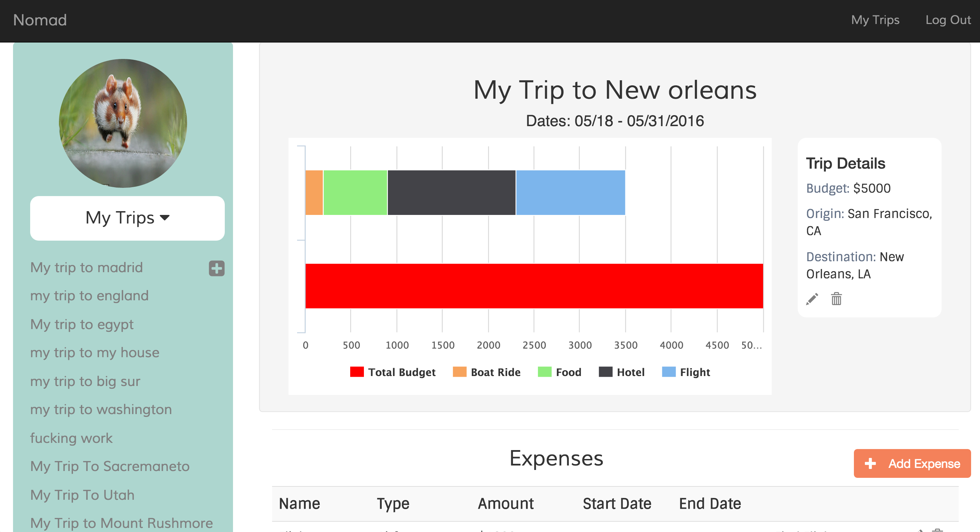
Task: Select my trip to england from sidebar
Action: coord(90,295)
